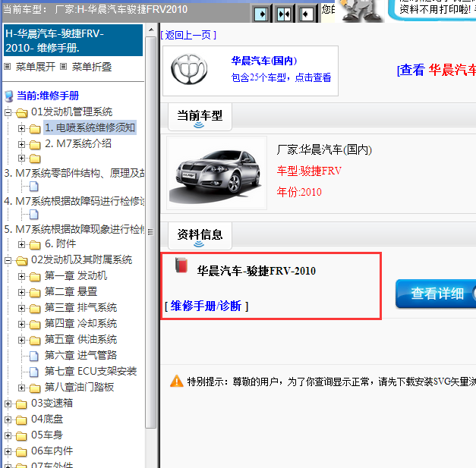Click folder icon of 6. 附件

(35, 244)
